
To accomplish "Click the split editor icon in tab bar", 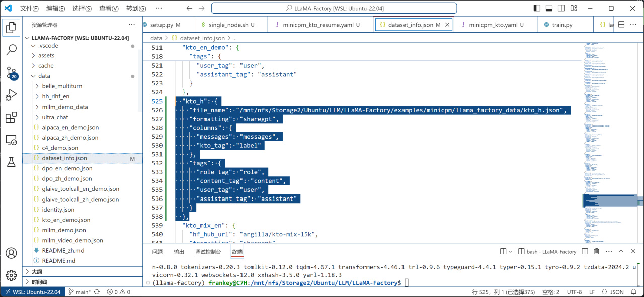I will [x=621, y=25].
